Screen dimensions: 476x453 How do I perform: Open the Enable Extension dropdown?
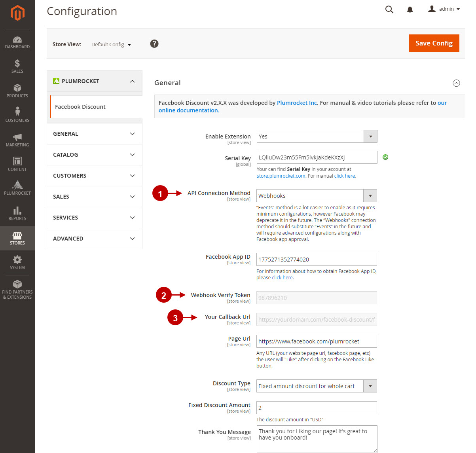(x=317, y=136)
